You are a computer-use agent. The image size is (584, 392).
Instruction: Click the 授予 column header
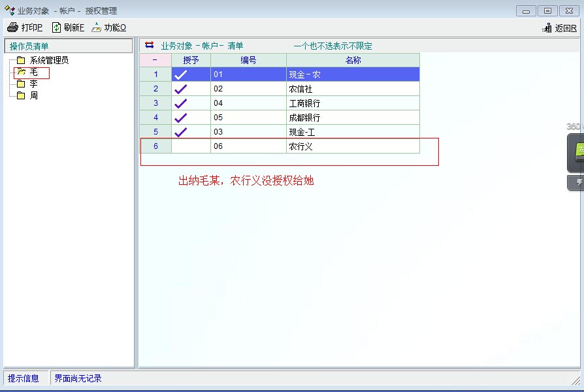click(x=191, y=60)
